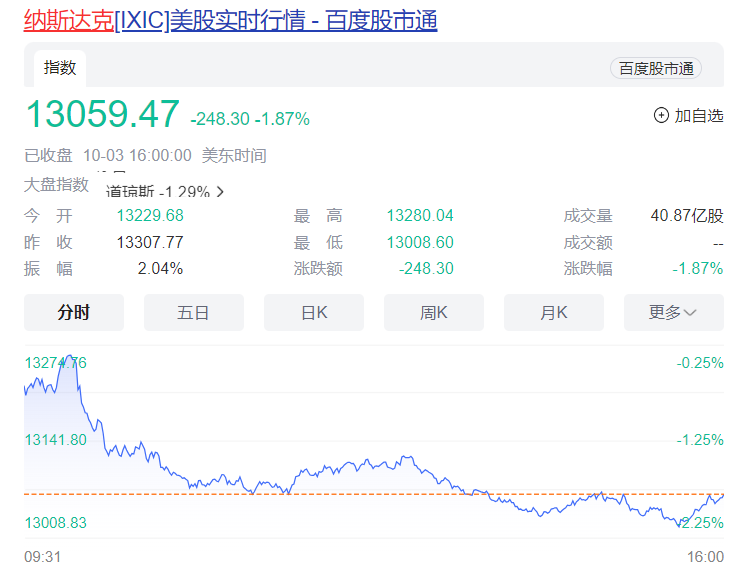This screenshot has width=748, height=569.
Task: Click the 成交量 value 40.87亿股
Action: click(x=687, y=216)
